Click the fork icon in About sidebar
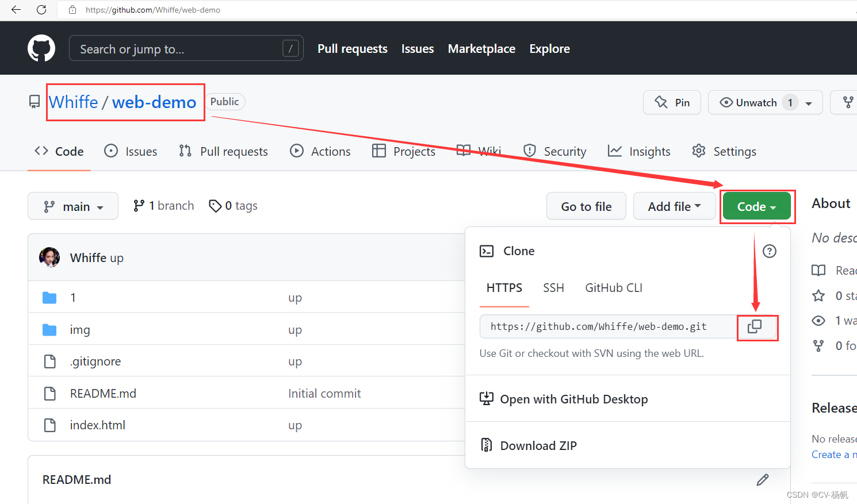The width and height of the screenshot is (857, 504). [818, 345]
